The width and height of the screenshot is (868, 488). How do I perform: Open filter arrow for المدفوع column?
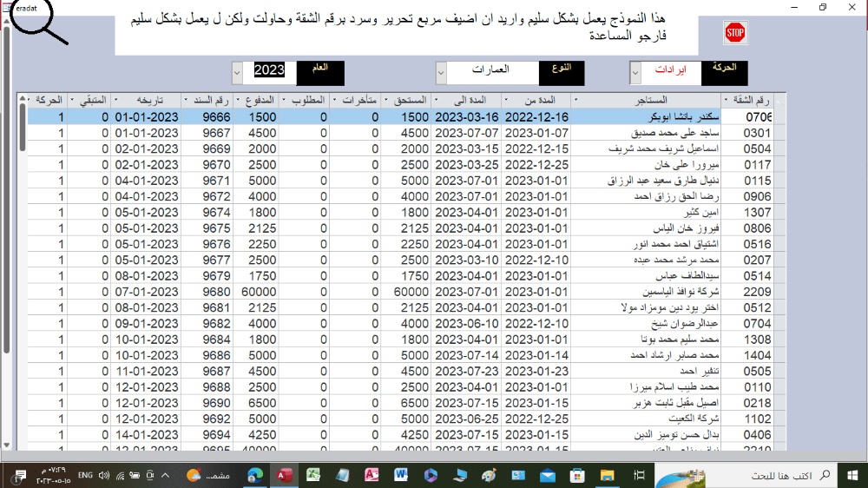coord(238,100)
